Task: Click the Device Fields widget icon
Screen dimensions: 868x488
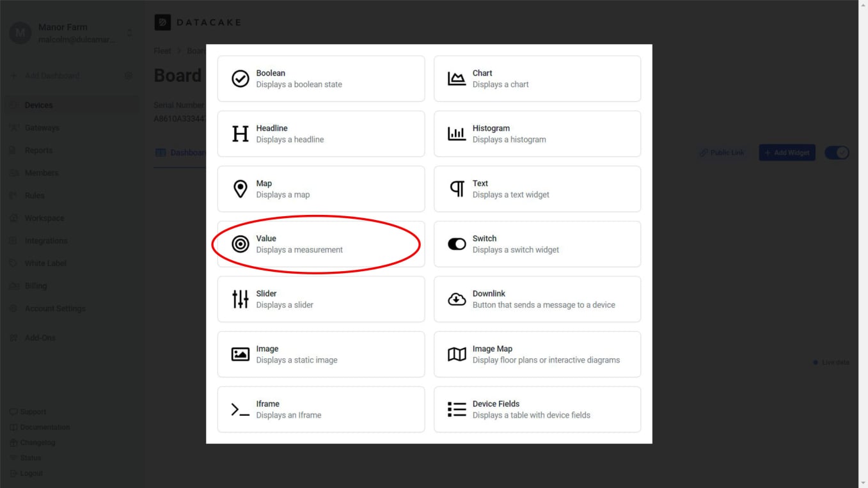Action: click(456, 409)
